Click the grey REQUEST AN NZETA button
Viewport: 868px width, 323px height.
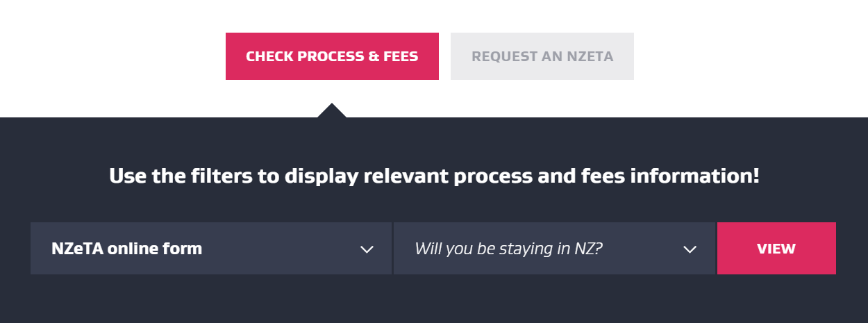[542, 56]
